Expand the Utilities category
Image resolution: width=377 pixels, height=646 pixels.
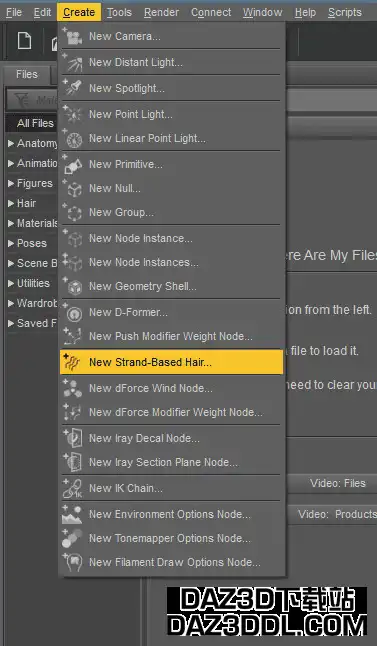pos(11,283)
